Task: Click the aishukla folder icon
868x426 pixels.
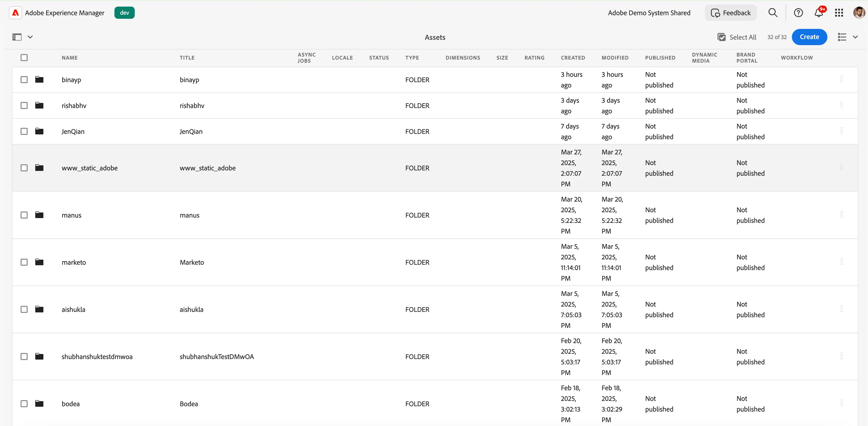Action: 39,309
